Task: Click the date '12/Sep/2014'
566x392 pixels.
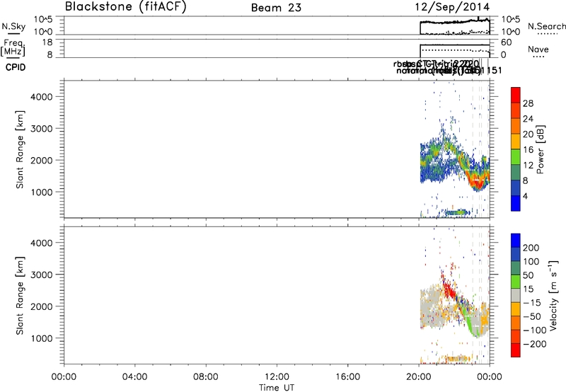Action: 453,7
